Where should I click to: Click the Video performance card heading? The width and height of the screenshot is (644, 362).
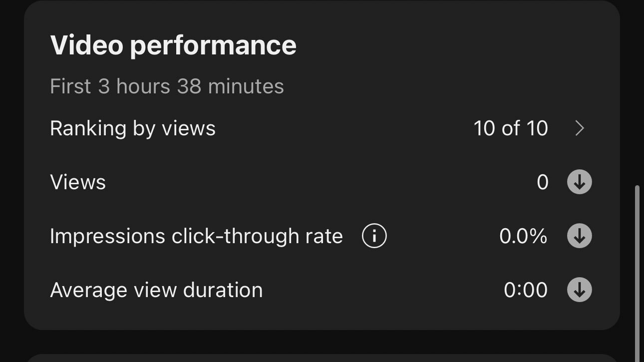(x=173, y=45)
